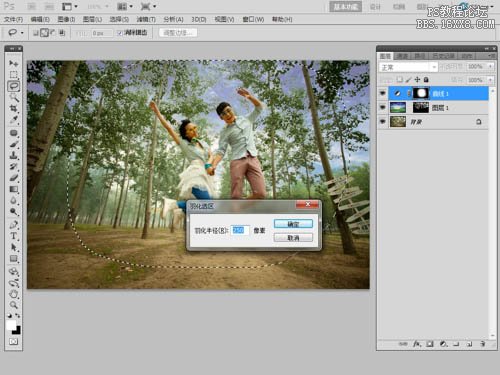Viewport: 500px width, 375px height.
Task: Open the layer opacity dropdown arrow
Action: 490,67
